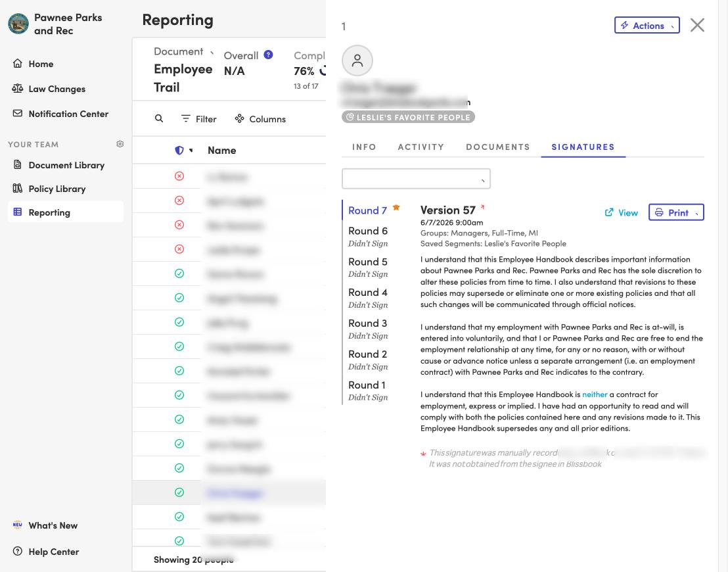Sort by the shield status column arrow
Viewport: 728px width, 572px height.
click(191, 150)
